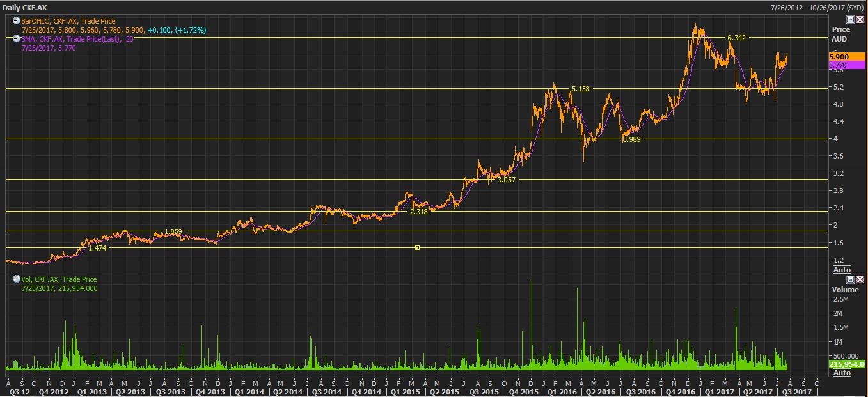Image resolution: width=868 pixels, height=397 pixels.
Task: Click the 2.318 horizontal line label
Action: coord(418,212)
